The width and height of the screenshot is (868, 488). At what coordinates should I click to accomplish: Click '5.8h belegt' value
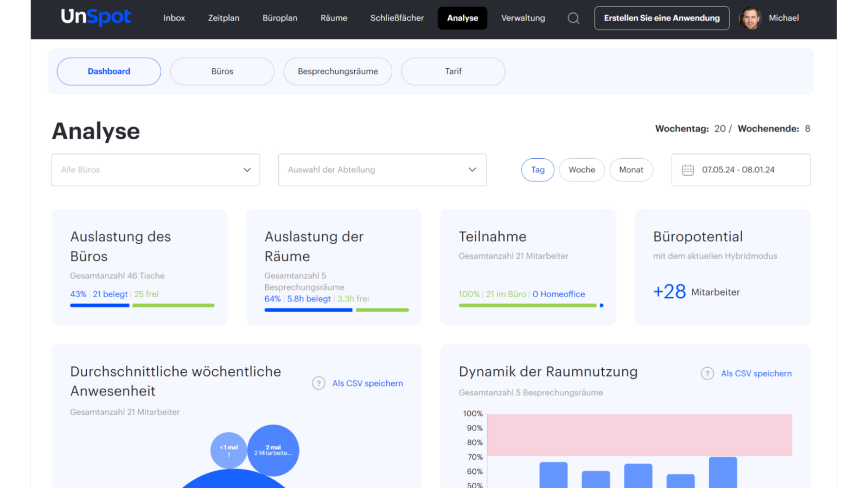coord(309,299)
